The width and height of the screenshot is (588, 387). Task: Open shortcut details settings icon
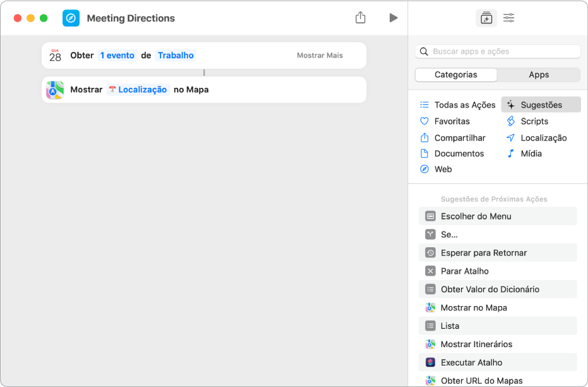click(509, 18)
